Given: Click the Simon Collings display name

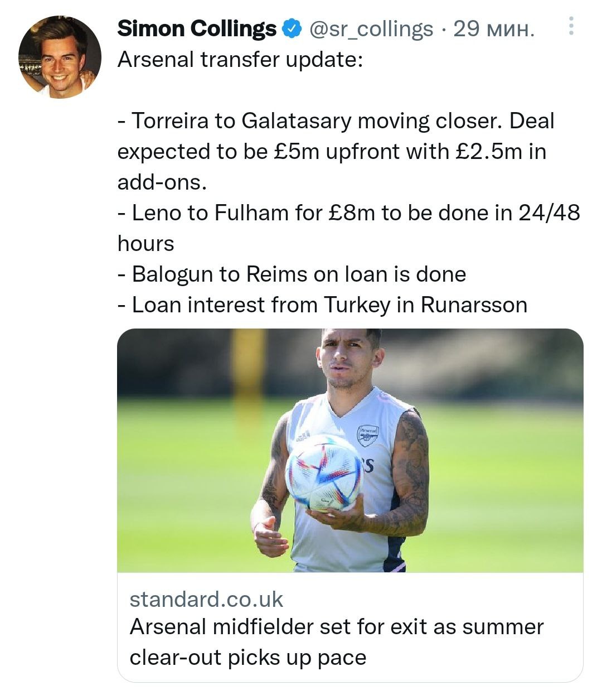Looking at the screenshot, I should tap(196, 28).
